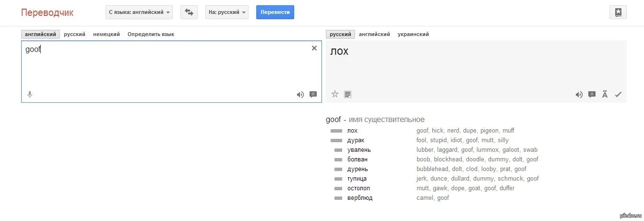The height and width of the screenshot is (221, 644).
Task: Open source text usage examples icon
Action: (x=313, y=95)
